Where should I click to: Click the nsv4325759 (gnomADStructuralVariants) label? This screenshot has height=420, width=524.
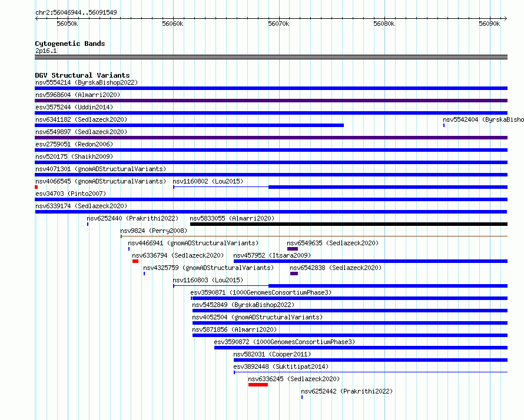pyautogui.click(x=208, y=268)
